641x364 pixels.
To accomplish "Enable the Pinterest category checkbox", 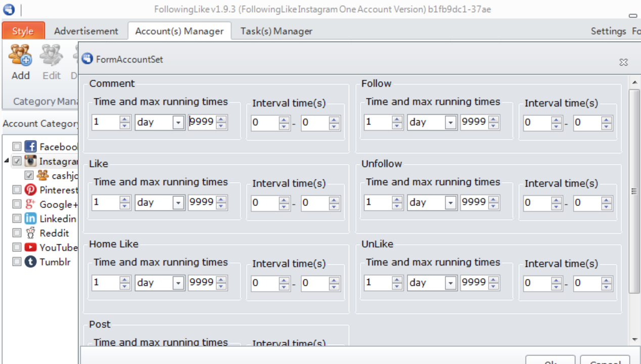I will (x=17, y=190).
